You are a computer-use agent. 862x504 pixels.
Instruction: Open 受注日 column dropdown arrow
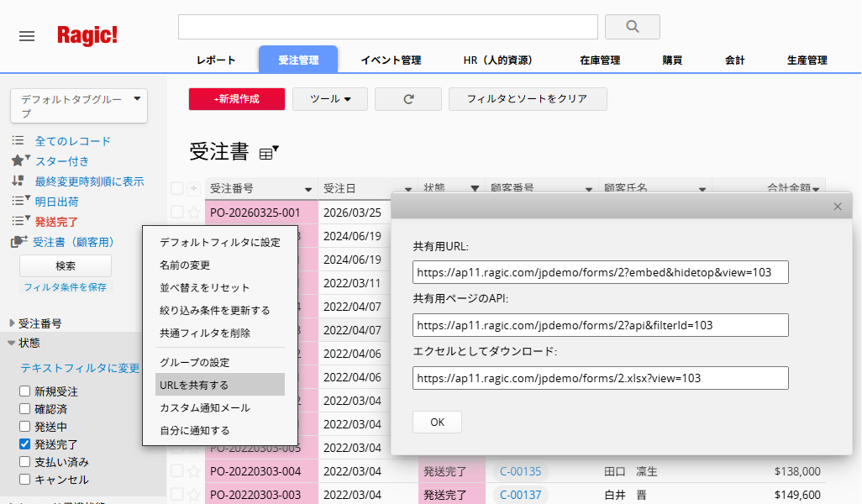tap(408, 189)
